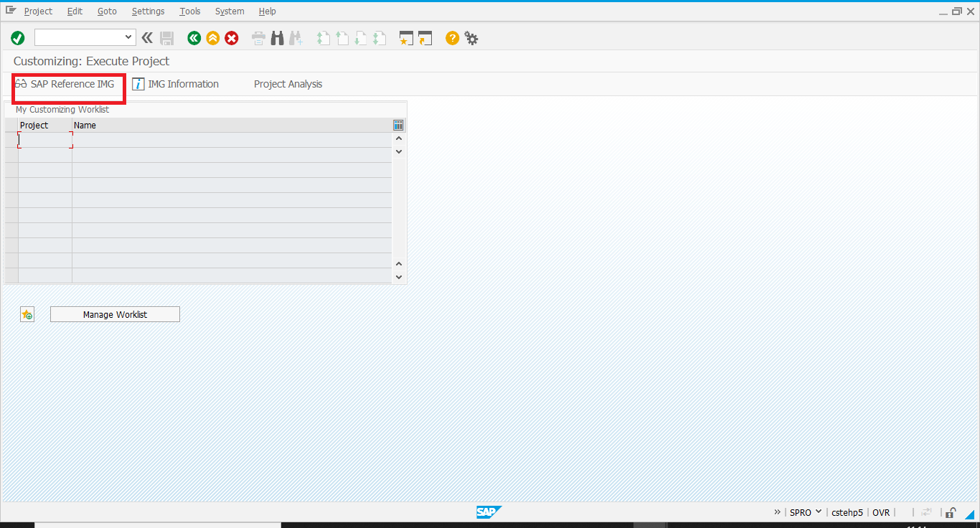Viewport: 980px width, 528px height.
Task: Click the Save diskette icon
Action: (167, 38)
